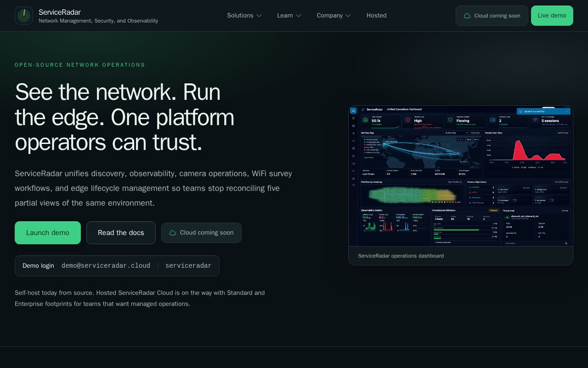The width and height of the screenshot is (588, 368).
Task: Click the hero Cloud coming soon pill
Action: 201,233
